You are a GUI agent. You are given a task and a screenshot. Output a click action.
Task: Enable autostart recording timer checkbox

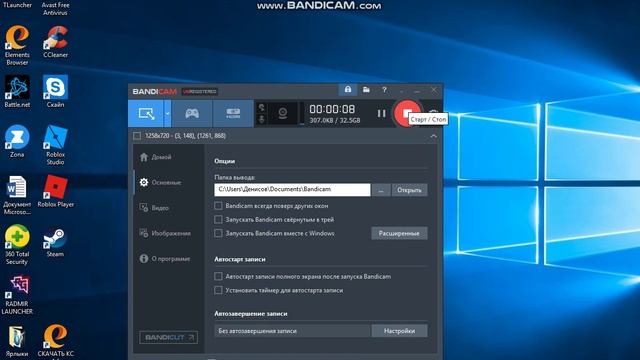point(218,290)
